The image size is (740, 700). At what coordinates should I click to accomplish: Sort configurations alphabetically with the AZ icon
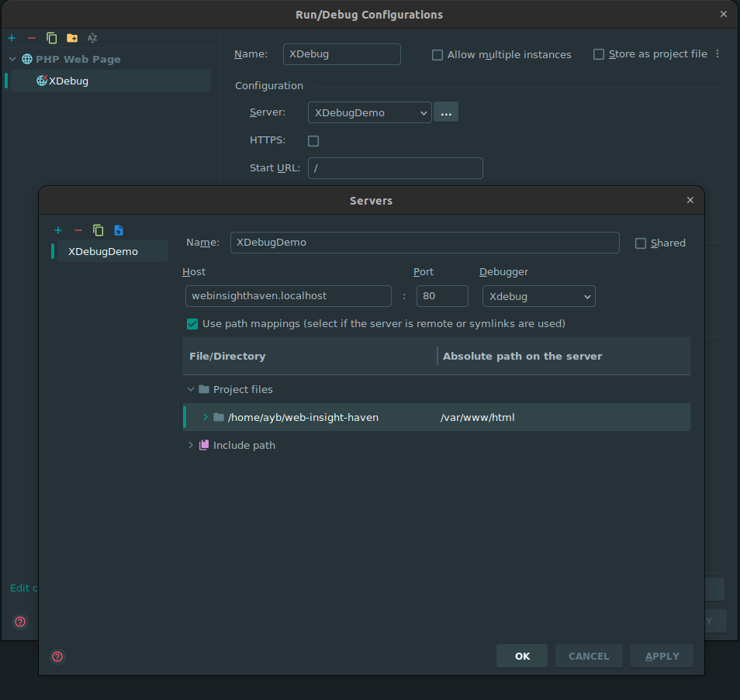pos(92,38)
